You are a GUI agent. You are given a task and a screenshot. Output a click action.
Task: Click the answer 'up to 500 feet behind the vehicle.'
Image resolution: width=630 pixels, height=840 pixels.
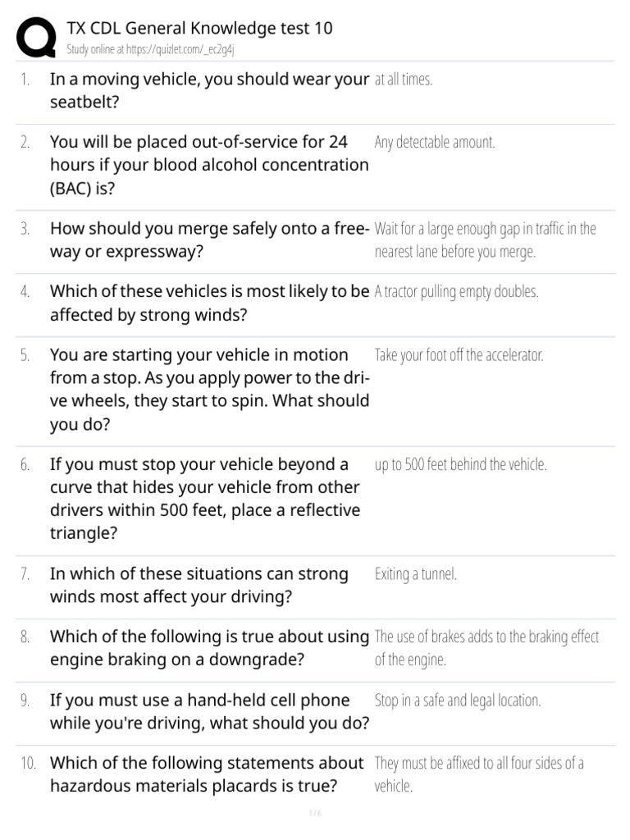point(460,464)
